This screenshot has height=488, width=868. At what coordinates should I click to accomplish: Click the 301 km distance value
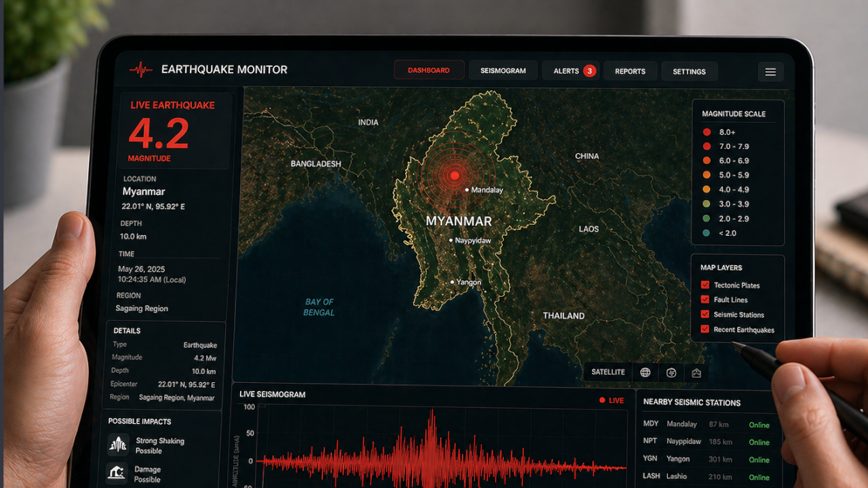(719, 459)
